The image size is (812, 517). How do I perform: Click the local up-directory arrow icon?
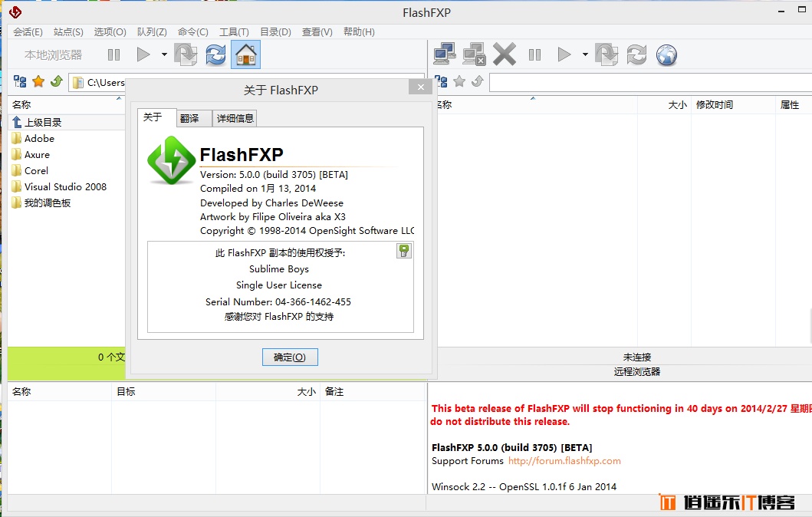57,81
